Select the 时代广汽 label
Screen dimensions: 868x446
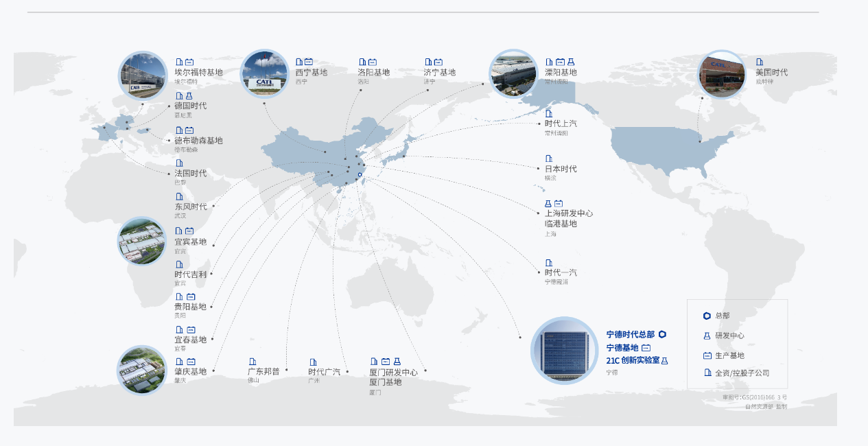(324, 372)
